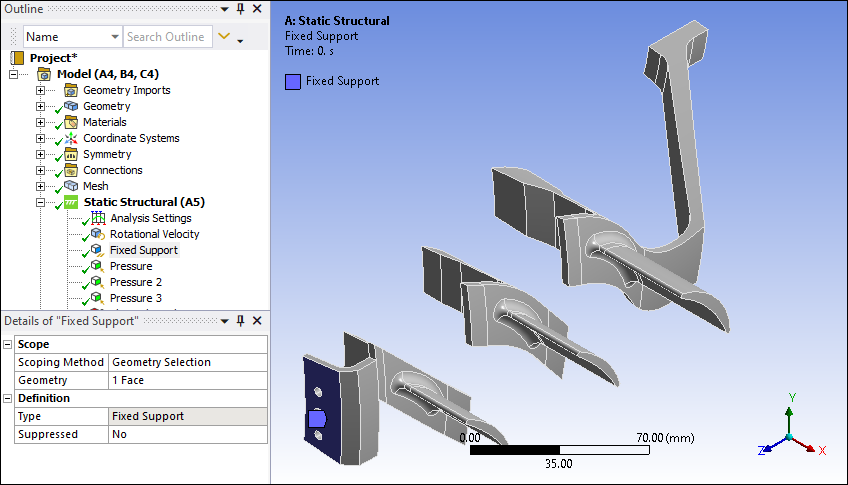Click the Suppressed 'No' value cell
This screenshot has width=848, height=485.
187,434
